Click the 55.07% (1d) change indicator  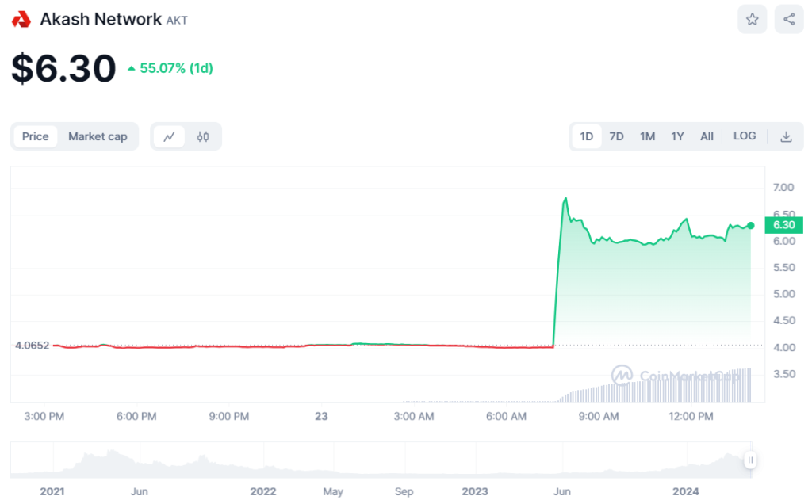170,68
